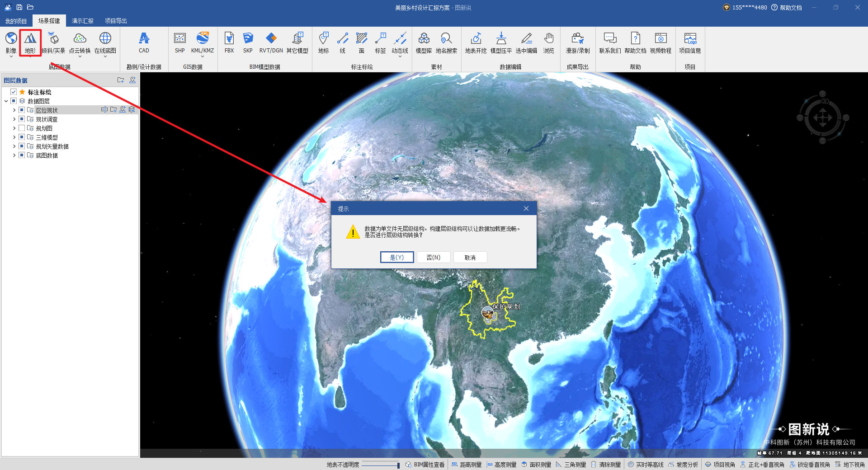The height and width of the screenshot is (470, 868).
Task: Click the SHP data import icon
Action: [180, 42]
